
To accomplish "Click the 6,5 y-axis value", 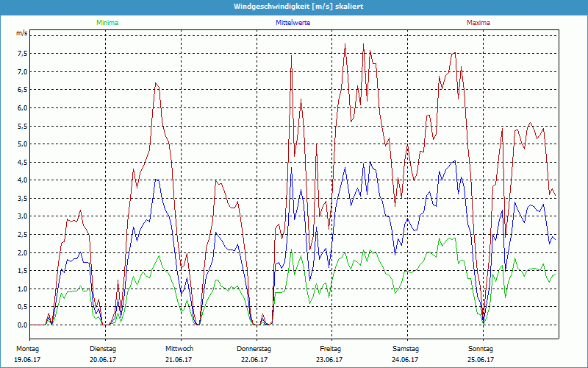I will click(23, 90).
